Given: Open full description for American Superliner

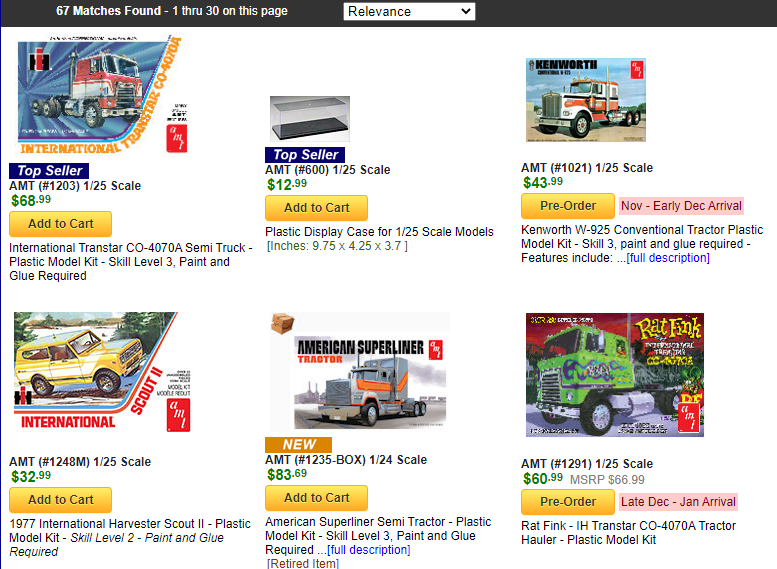Looking at the screenshot, I should 369,550.
